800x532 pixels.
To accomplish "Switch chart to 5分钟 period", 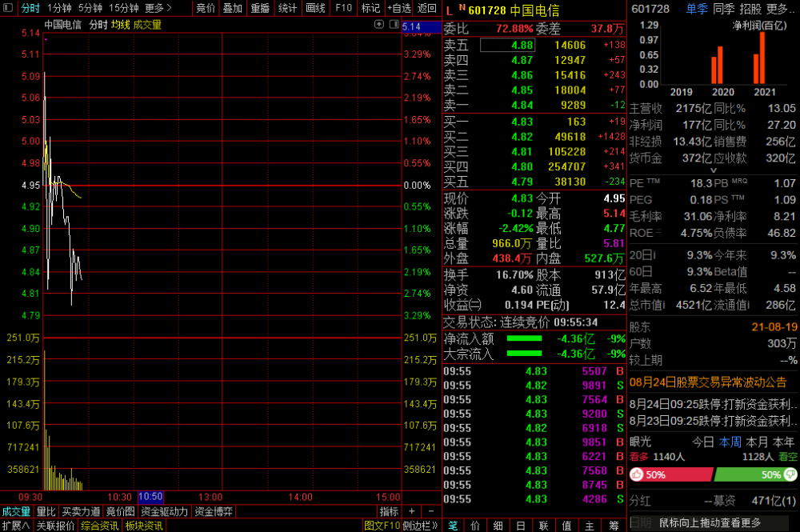I will pos(90,8).
